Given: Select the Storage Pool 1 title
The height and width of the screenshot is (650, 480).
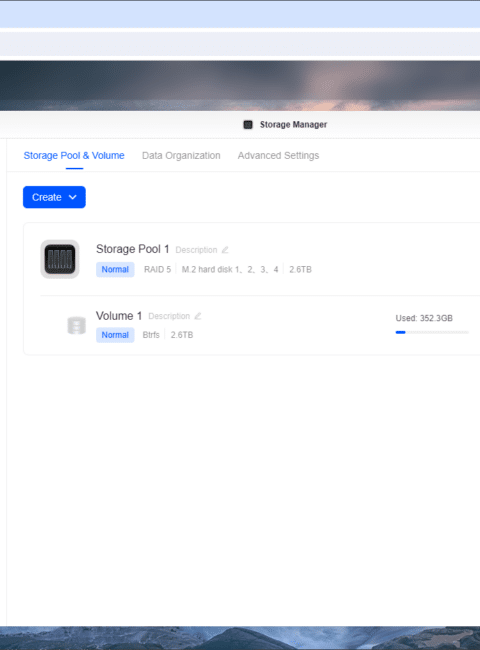Looking at the screenshot, I should 133,249.
